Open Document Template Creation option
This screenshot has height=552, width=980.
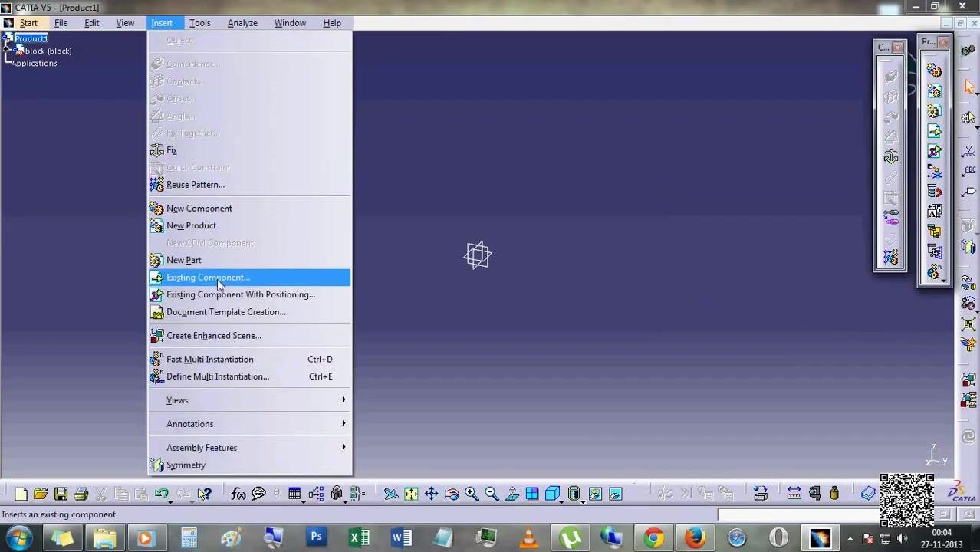(x=249, y=312)
